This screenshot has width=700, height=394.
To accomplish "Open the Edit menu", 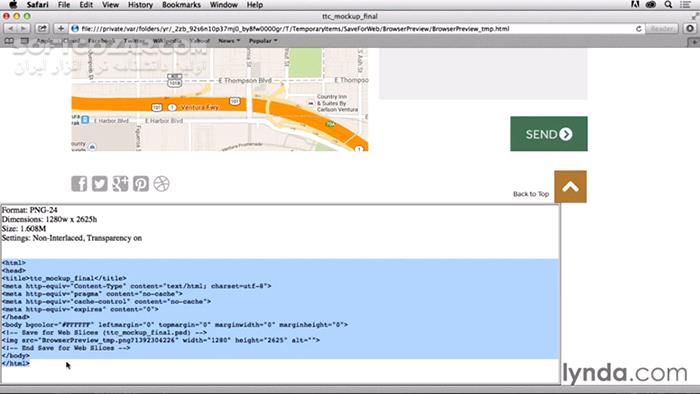I will (x=86, y=5).
